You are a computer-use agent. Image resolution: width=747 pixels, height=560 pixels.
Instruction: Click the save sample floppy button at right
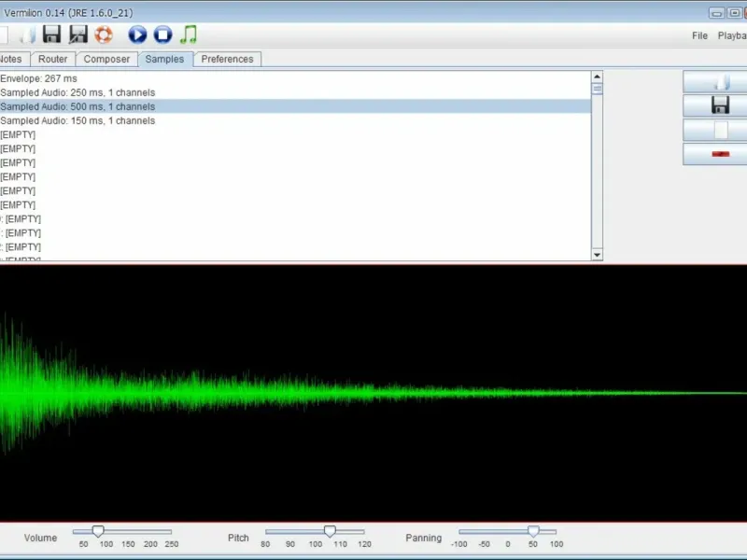pyautogui.click(x=719, y=105)
